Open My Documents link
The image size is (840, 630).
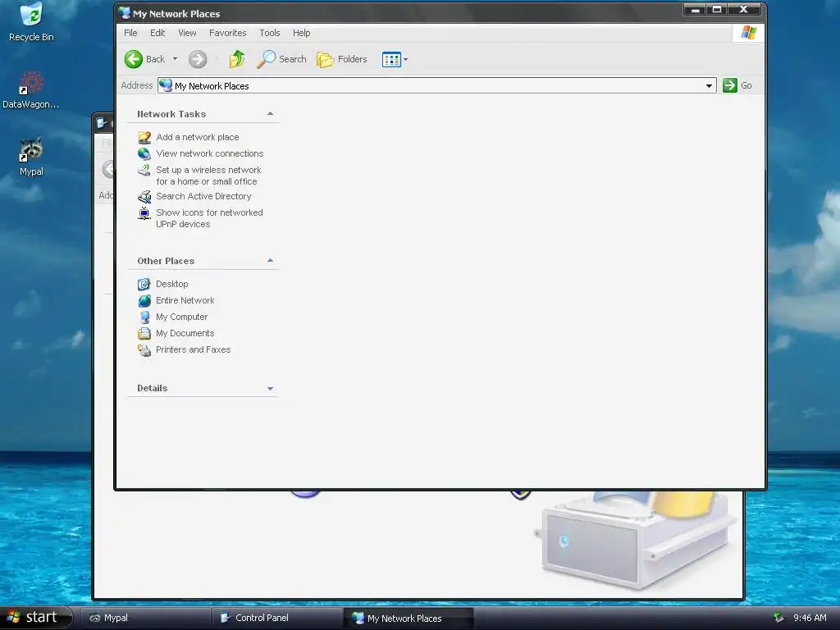click(x=185, y=333)
